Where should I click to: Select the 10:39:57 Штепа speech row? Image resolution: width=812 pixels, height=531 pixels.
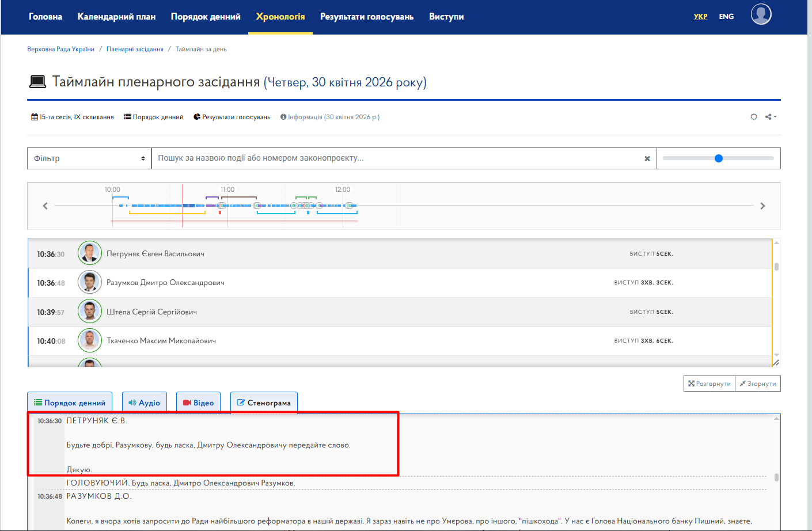[x=400, y=312]
